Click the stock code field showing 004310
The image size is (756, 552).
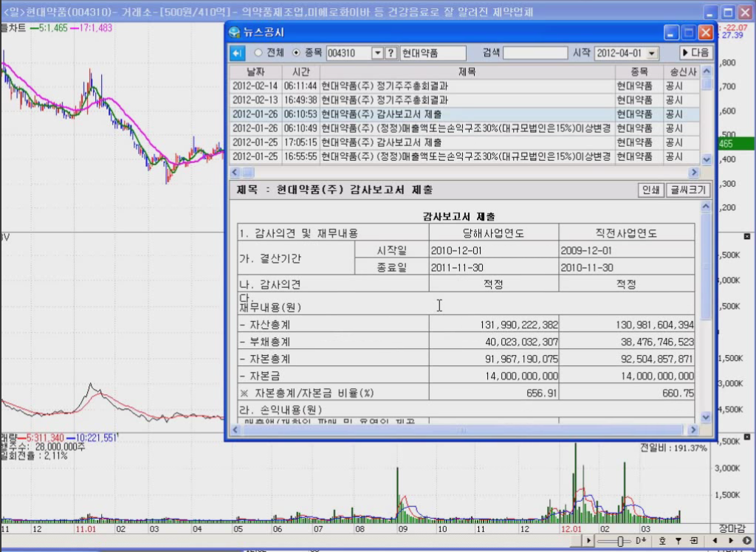[x=349, y=53]
